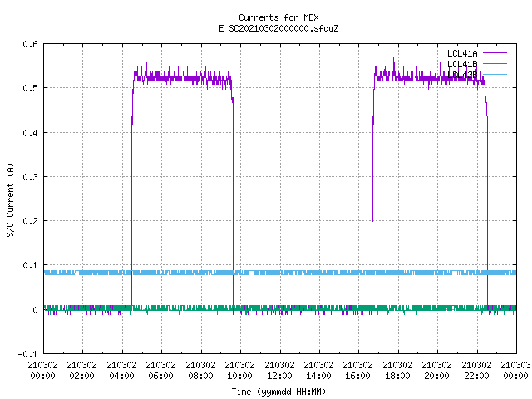The image size is (532, 399).
Task: Click the y-axis tick value -0.1
Action: tap(27, 354)
